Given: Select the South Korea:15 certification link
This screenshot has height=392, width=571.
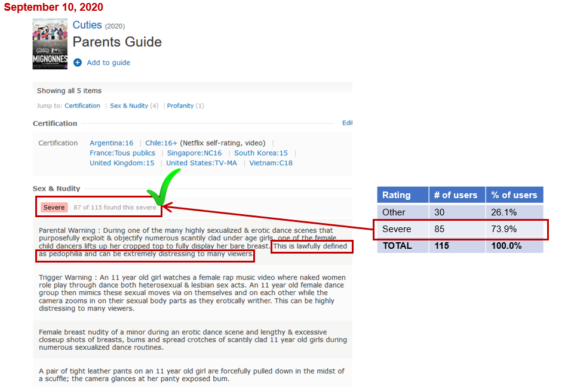Looking at the screenshot, I should [261, 153].
